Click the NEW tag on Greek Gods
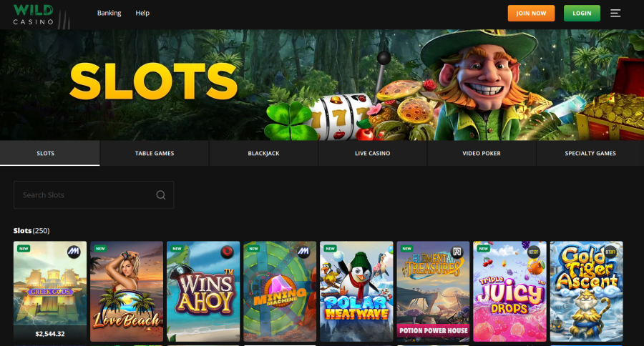Image resolution: width=644 pixels, height=346 pixels. tap(24, 248)
